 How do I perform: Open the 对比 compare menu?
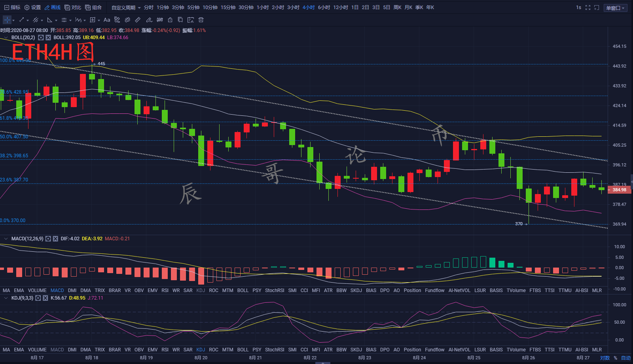pos(73,8)
